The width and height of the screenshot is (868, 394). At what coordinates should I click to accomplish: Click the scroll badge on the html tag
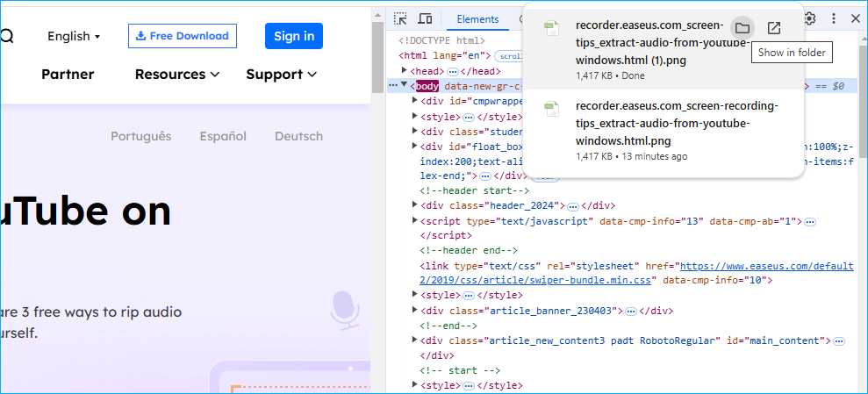(x=507, y=56)
